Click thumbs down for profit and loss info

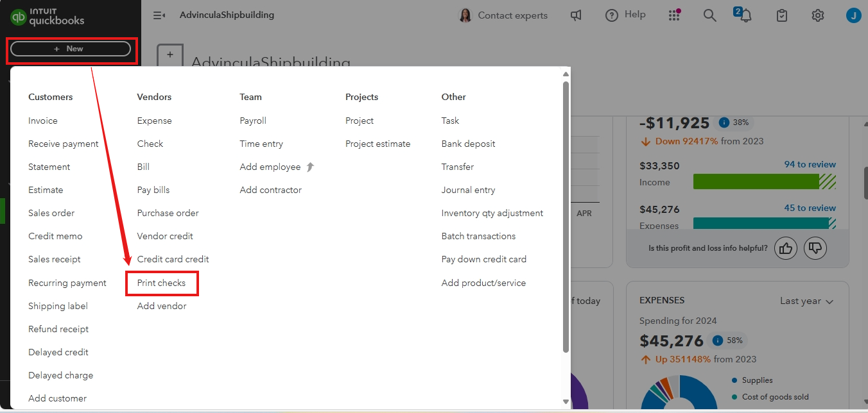pos(815,248)
